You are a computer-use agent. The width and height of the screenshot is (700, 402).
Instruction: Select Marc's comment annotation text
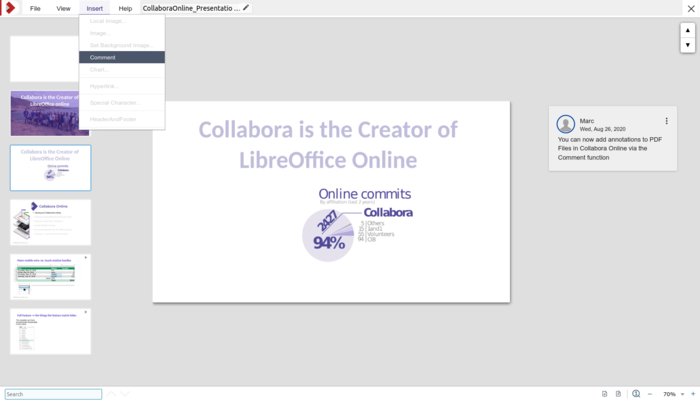610,148
